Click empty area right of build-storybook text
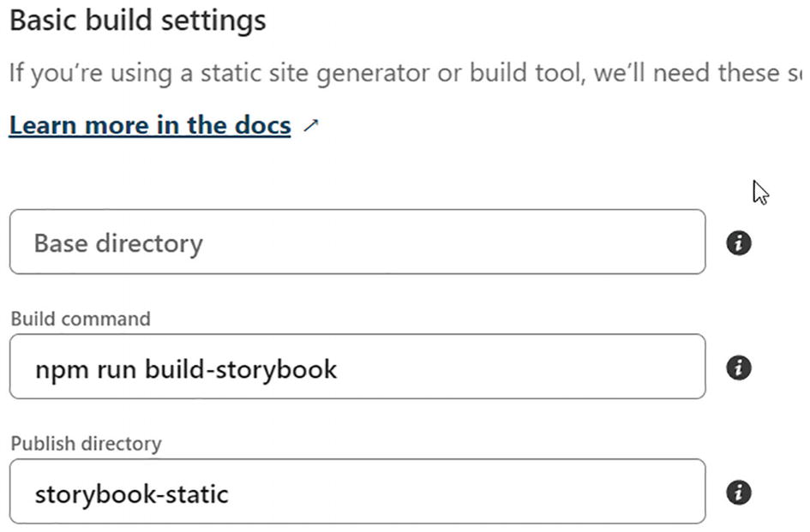This screenshot has width=810, height=532. tap(523, 368)
